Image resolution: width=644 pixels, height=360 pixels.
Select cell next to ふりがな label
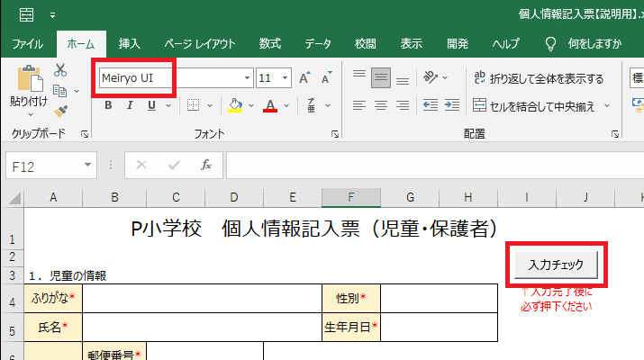[x=202, y=298]
